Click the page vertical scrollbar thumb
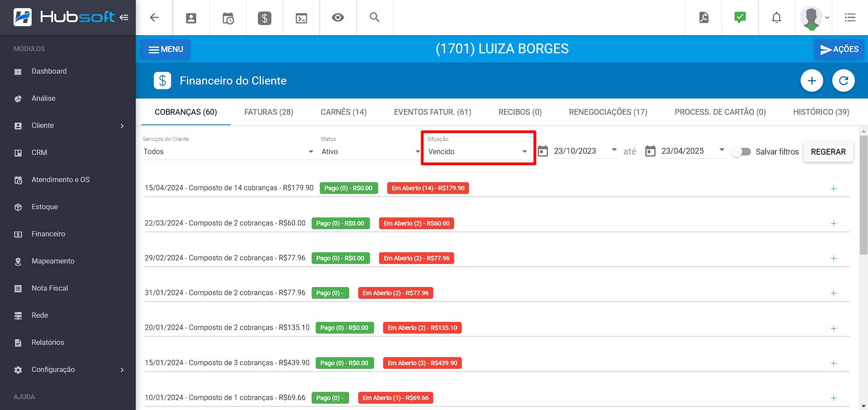The width and height of the screenshot is (868, 410). 863,194
